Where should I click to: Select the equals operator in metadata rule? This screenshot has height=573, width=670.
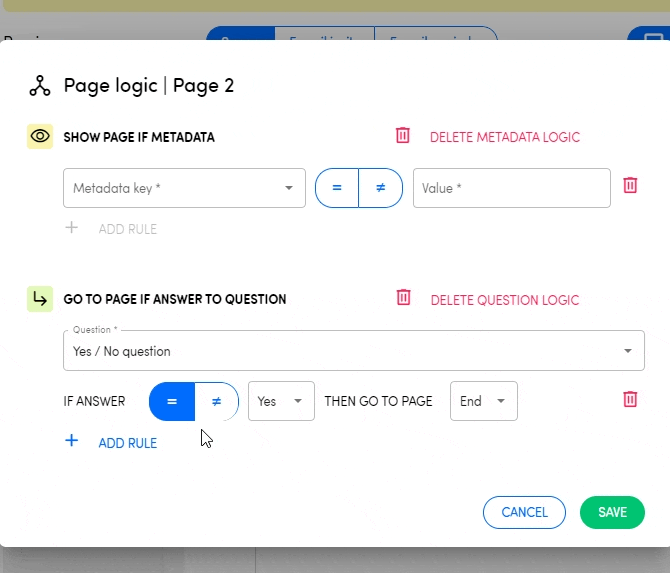point(337,188)
